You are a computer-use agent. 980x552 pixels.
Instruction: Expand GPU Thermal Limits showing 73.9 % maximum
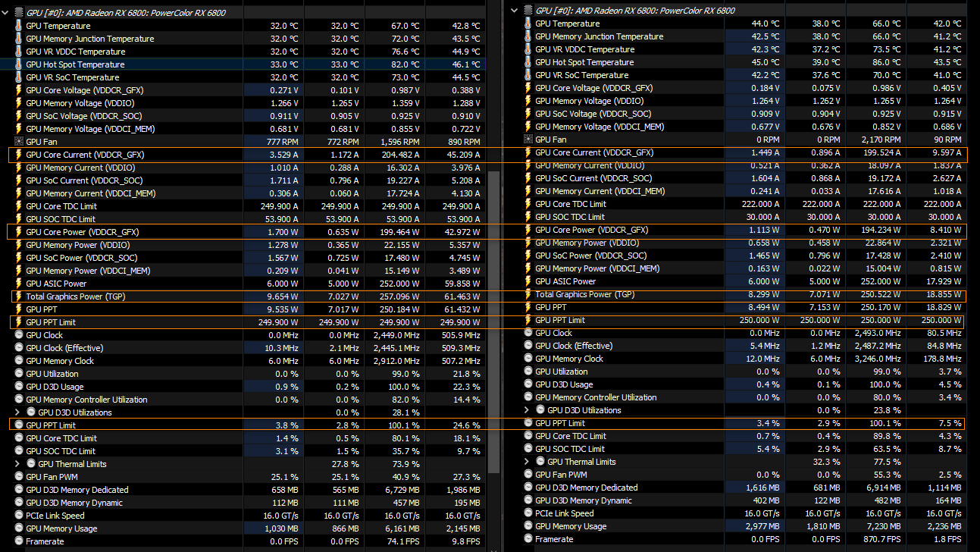pyautogui.click(x=18, y=464)
